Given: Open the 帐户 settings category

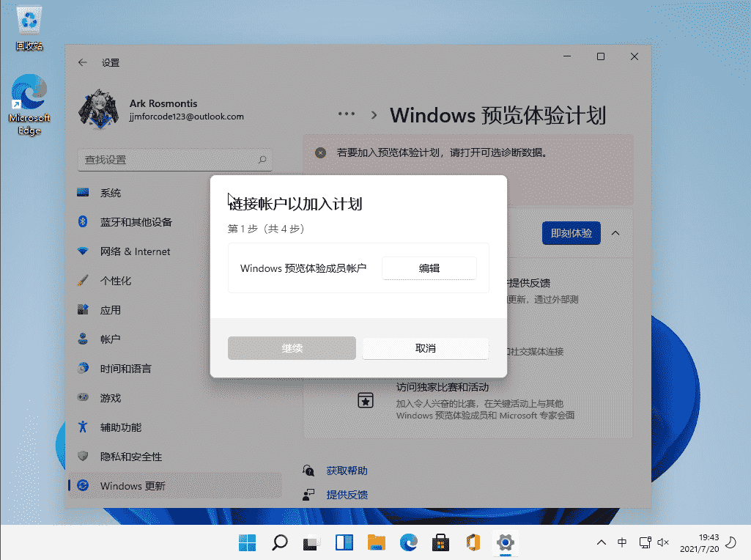Looking at the screenshot, I should pyautogui.click(x=175, y=339).
